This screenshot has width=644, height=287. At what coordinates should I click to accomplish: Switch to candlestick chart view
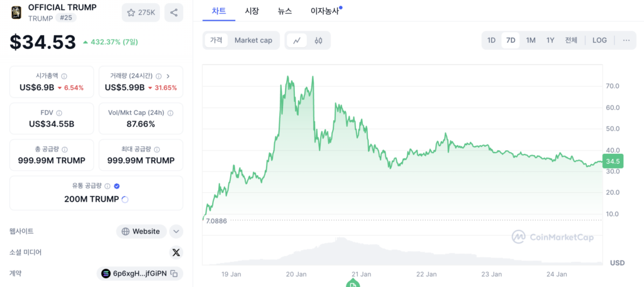318,40
